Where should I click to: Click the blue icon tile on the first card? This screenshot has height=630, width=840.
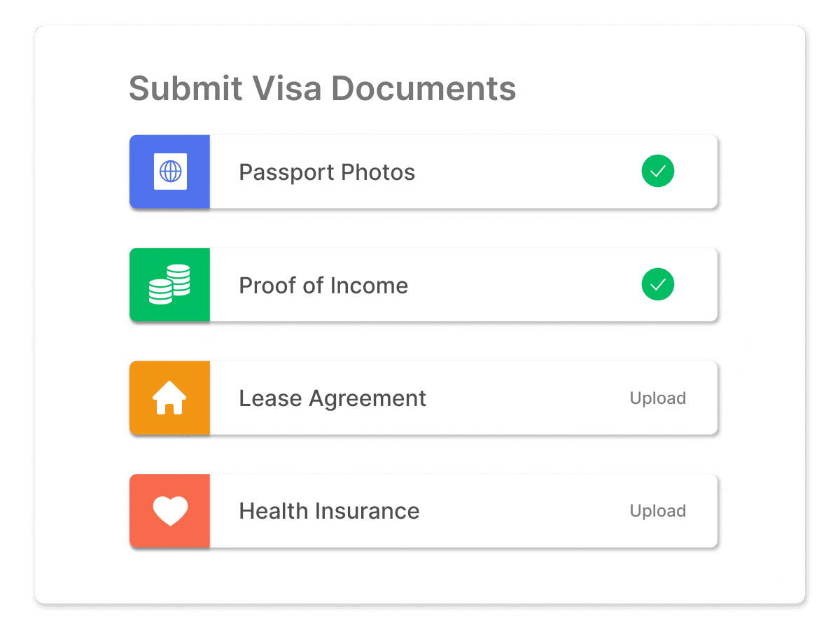point(169,171)
